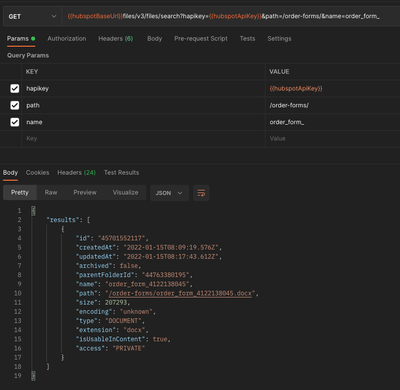Click the order_form_ value cell
Viewport: 400px width, 390px height.
(x=333, y=122)
